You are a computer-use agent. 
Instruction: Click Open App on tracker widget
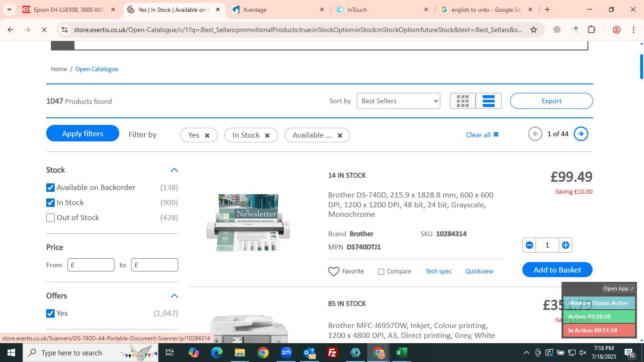pos(619,288)
